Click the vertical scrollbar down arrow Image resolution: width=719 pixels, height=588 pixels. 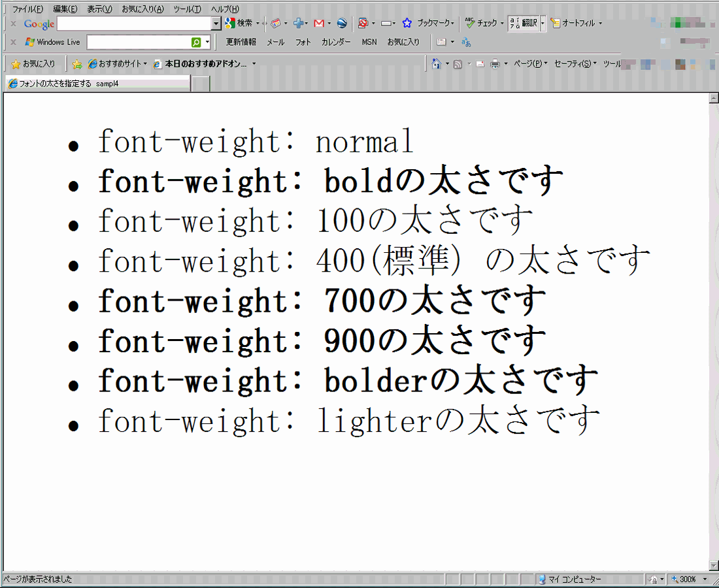[714, 565]
